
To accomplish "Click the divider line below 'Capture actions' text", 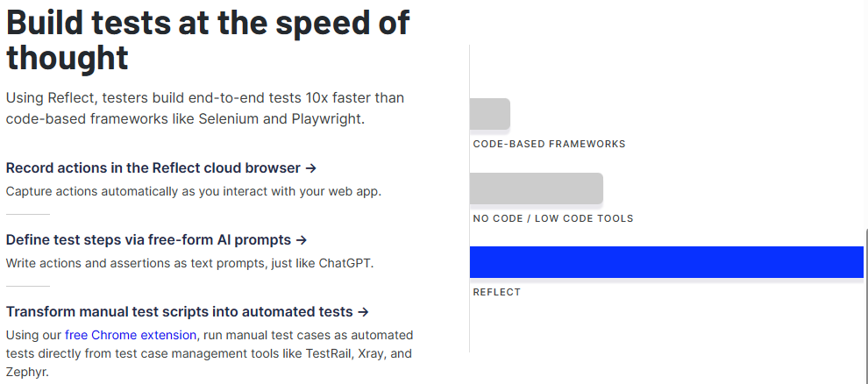I will (x=28, y=214).
